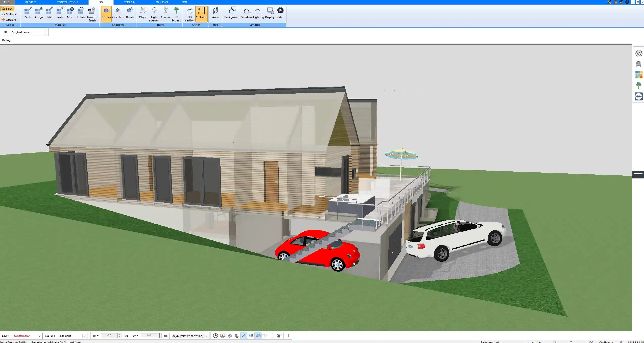
Task: Open the layers panel in right sidebar
Action: pyautogui.click(x=638, y=53)
